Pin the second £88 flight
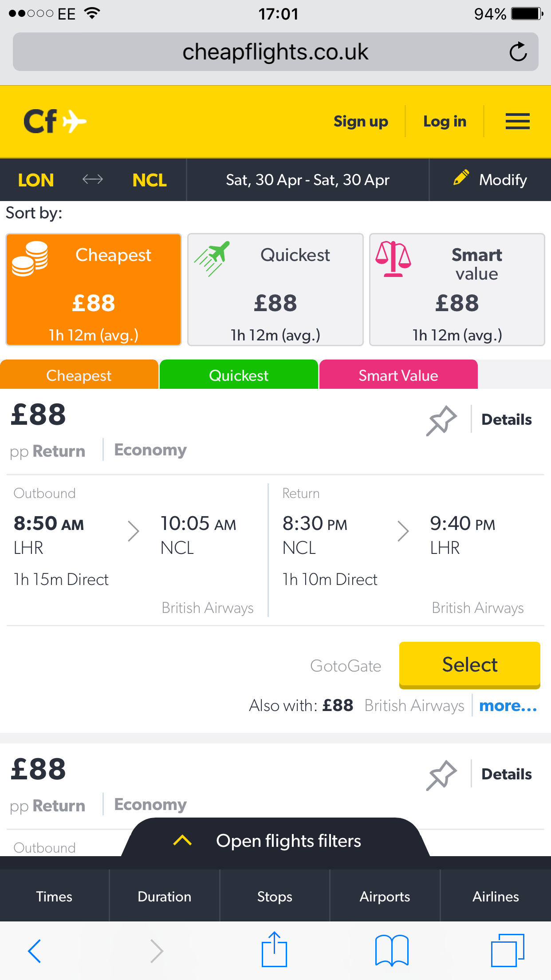This screenshot has width=551, height=980. pos(441,775)
